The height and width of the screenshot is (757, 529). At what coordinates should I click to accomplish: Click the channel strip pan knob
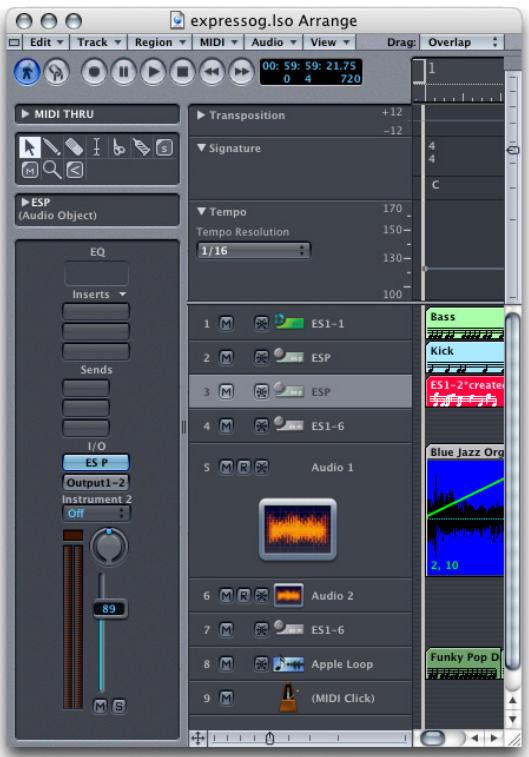pos(109,547)
